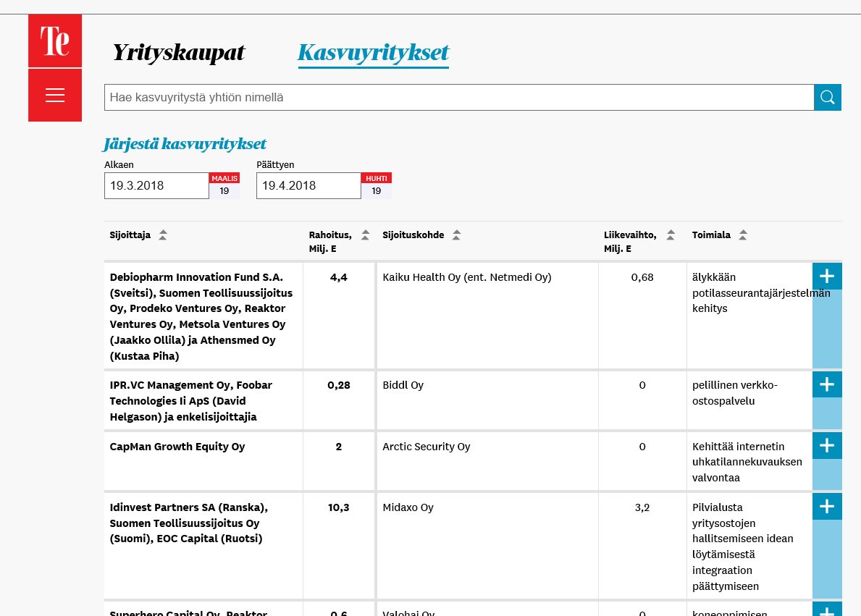Click the Päättyen date field

(x=308, y=185)
